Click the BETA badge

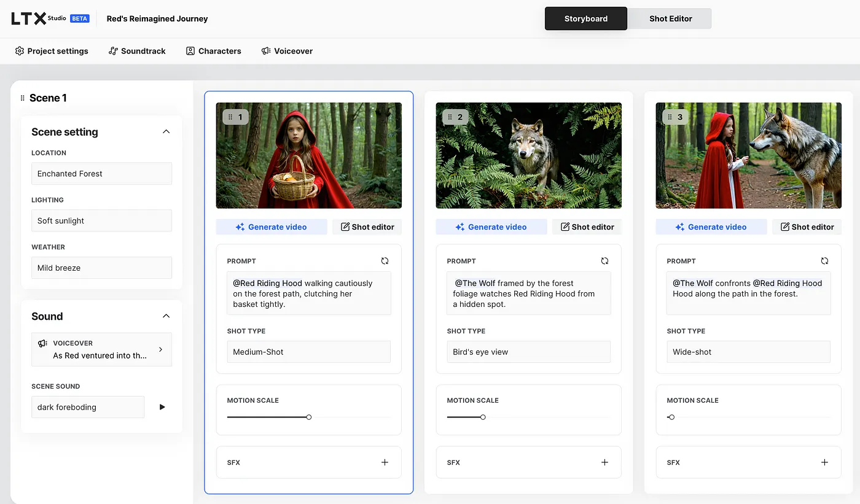coord(80,18)
